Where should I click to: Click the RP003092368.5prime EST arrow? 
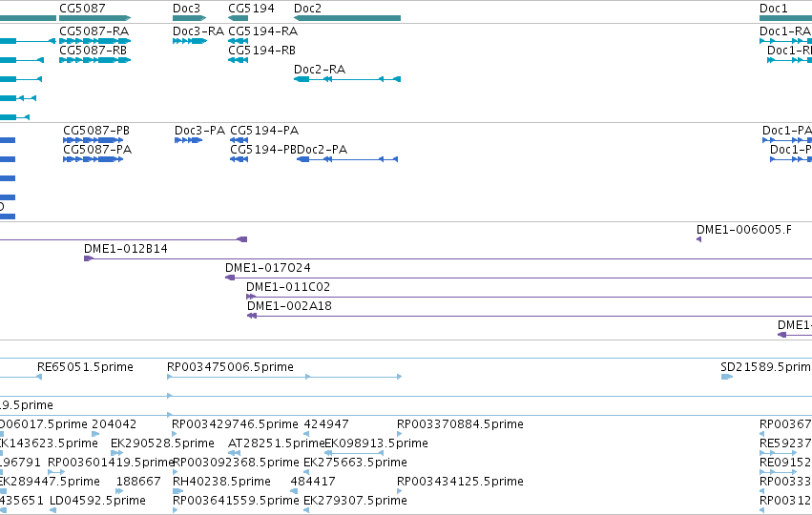tap(175, 472)
